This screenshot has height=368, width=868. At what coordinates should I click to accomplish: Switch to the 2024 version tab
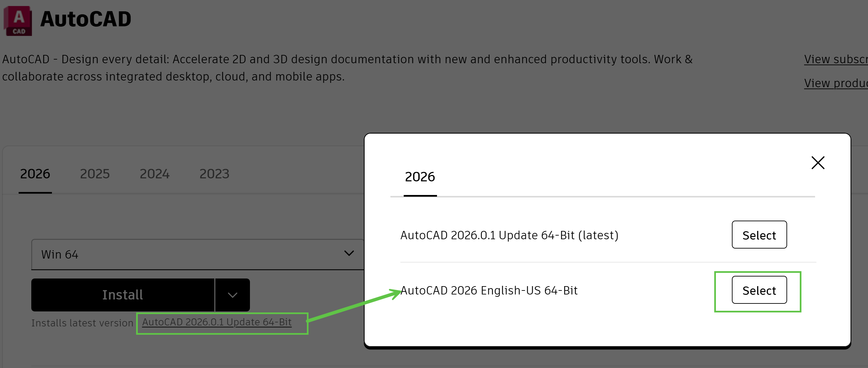coord(154,174)
